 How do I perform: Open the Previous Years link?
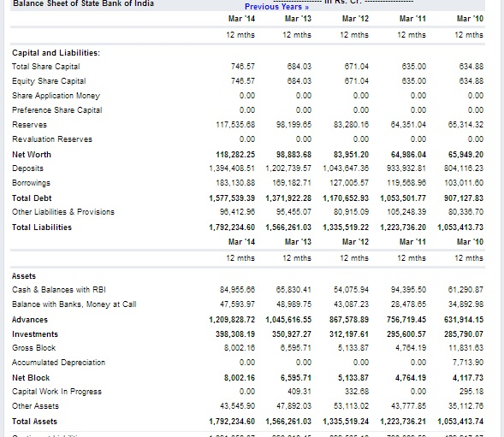tap(276, 7)
